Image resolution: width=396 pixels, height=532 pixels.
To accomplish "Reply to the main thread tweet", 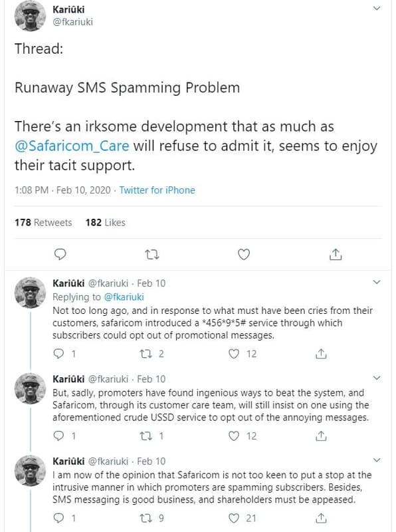I will 60,254.
